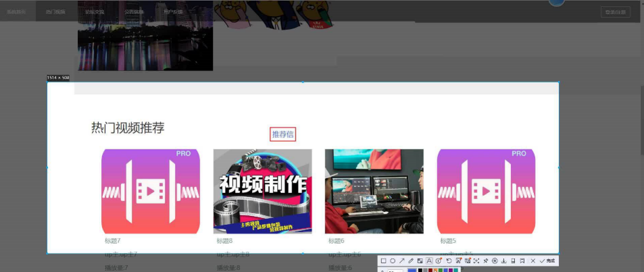Viewport: 644px width, 272px height.
Task: Click the 标题8 title text
Action: coord(224,241)
